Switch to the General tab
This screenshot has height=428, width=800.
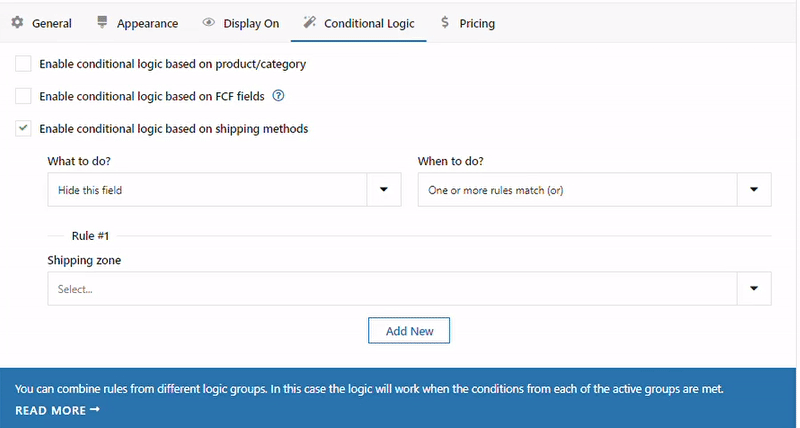51,23
